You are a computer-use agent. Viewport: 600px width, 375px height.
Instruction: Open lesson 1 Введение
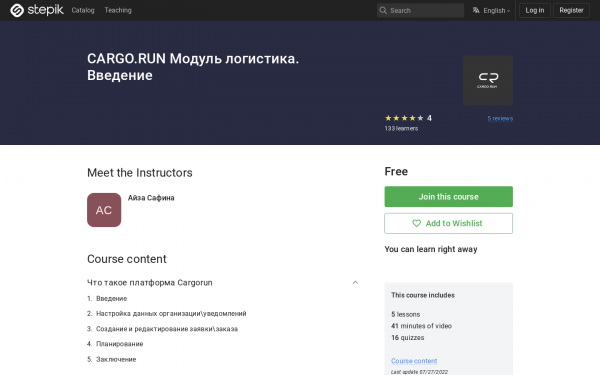(x=111, y=298)
